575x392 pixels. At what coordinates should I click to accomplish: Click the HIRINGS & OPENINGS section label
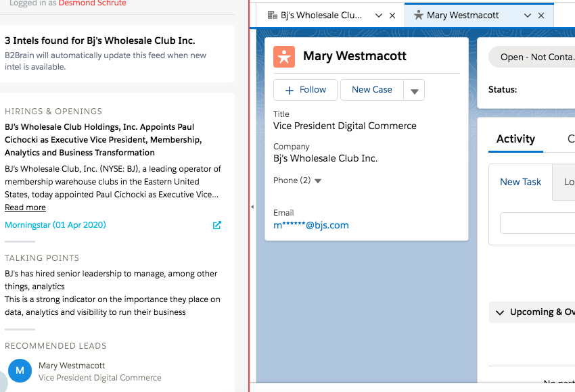tap(53, 112)
